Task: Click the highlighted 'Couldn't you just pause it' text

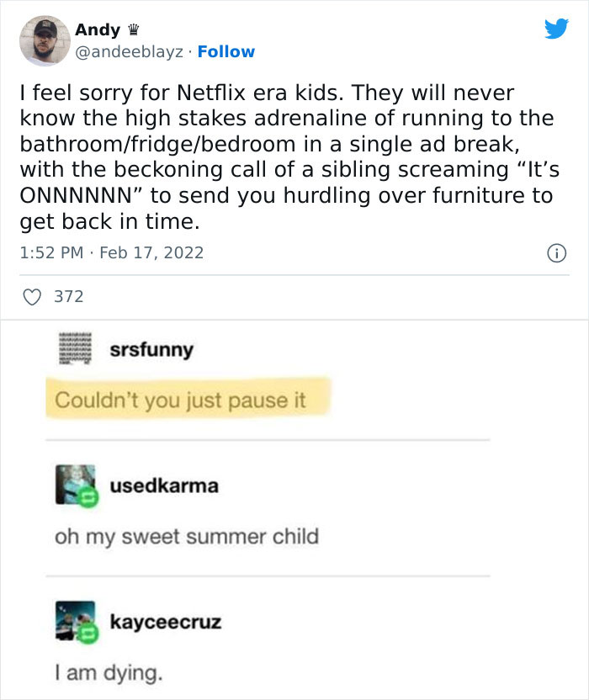Action: tap(180, 400)
